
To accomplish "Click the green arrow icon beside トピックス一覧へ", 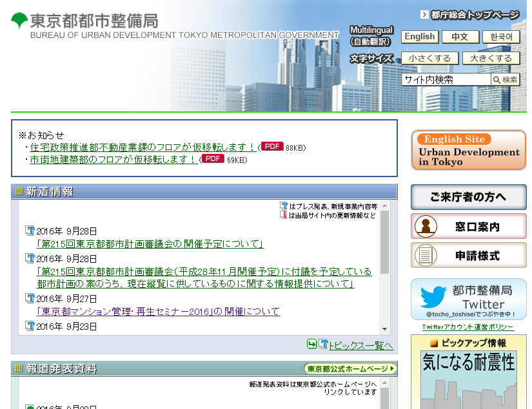I will (x=310, y=345).
